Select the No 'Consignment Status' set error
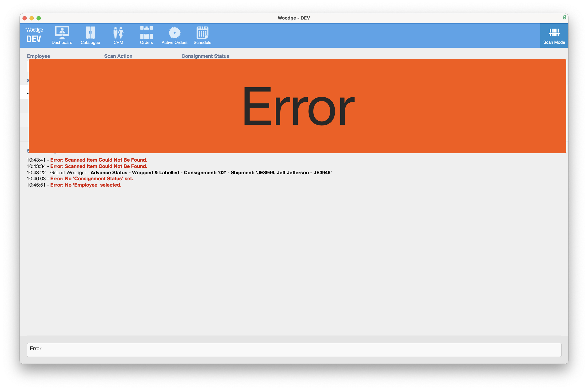 (91, 179)
